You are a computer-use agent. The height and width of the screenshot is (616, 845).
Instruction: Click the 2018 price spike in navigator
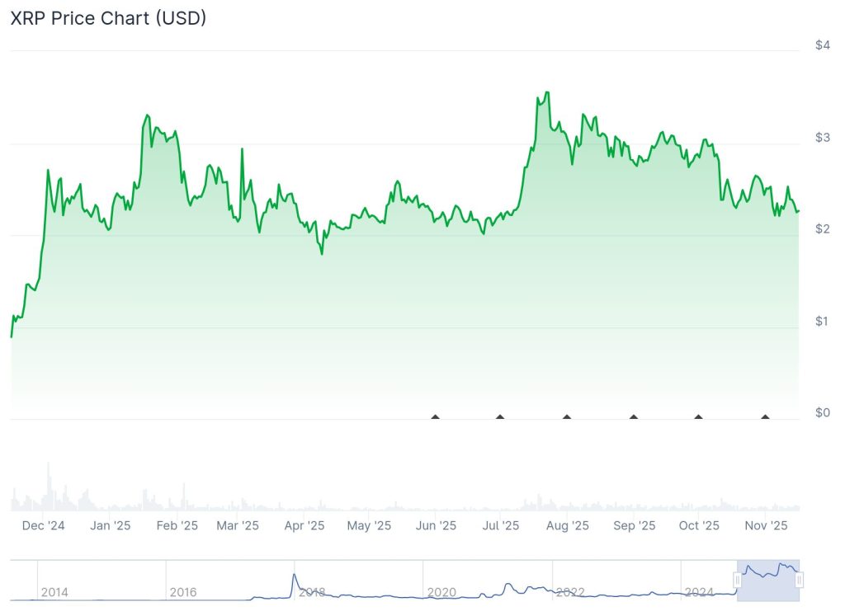click(295, 576)
